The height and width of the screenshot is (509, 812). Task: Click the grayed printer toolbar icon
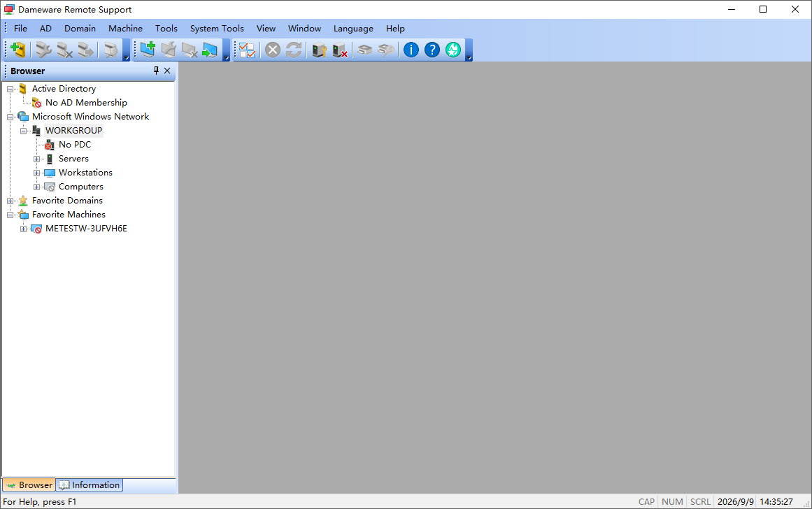click(364, 50)
